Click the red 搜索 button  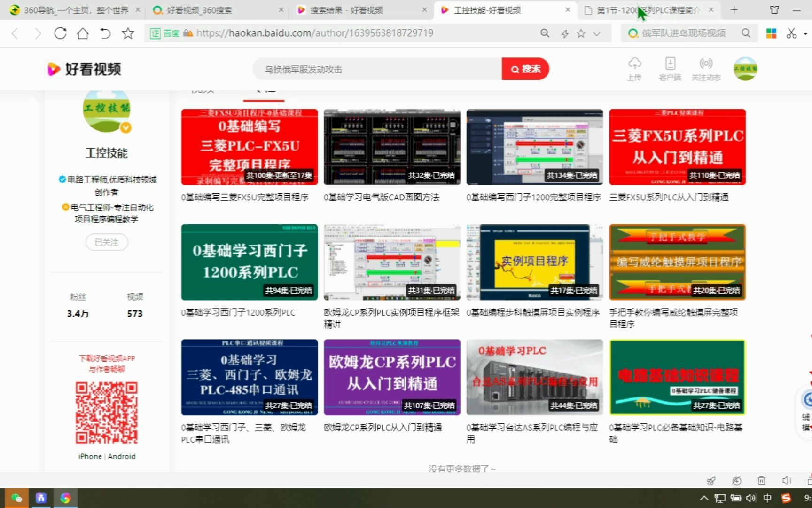click(x=525, y=69)
